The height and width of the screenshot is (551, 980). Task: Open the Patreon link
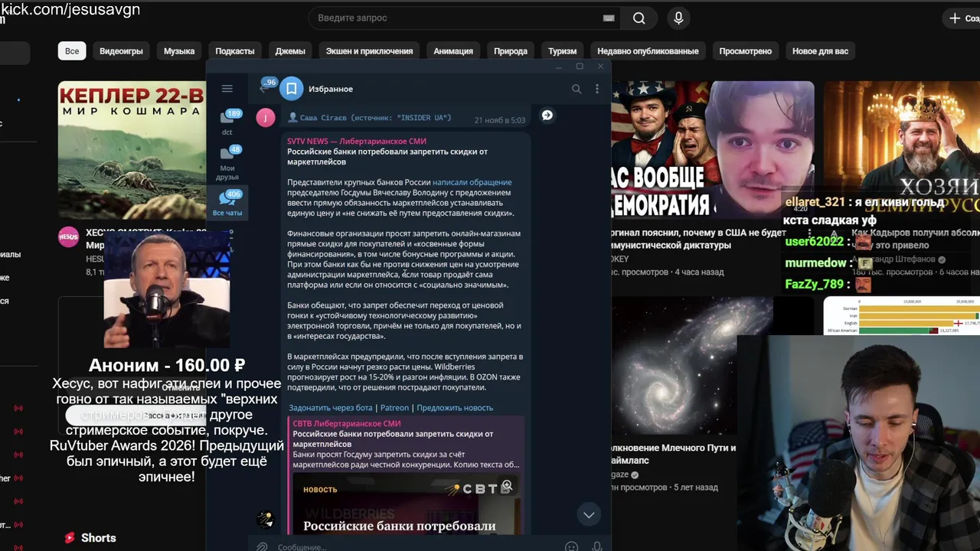click(394, 408)
